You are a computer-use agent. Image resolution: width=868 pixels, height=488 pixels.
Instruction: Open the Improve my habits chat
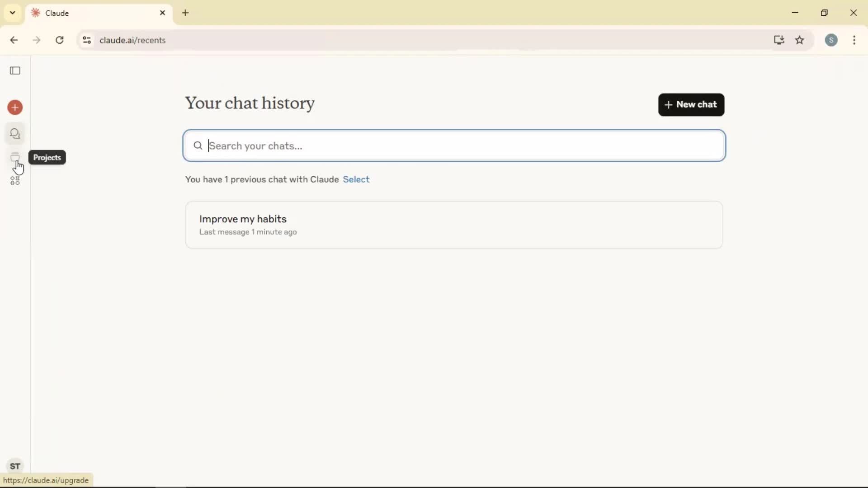[x=454, y=225]
